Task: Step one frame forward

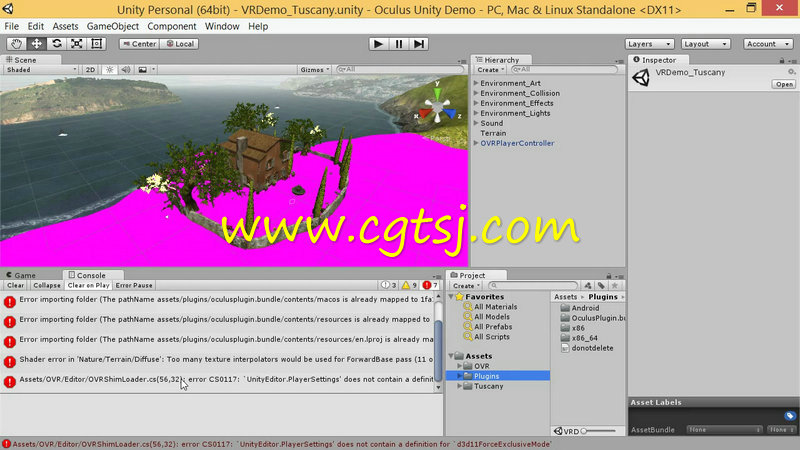Action: pyautogui.click(x=418, y=44)
